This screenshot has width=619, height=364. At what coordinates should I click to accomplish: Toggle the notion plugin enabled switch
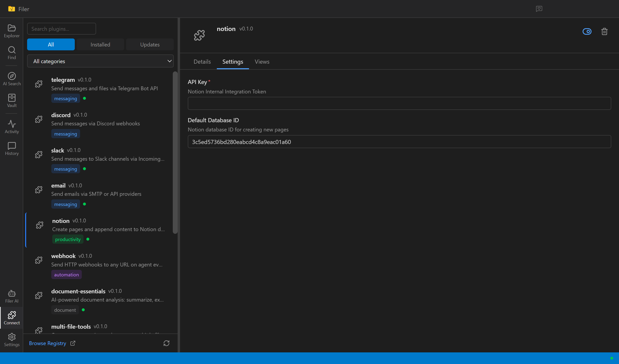click(x=587, y=32)
